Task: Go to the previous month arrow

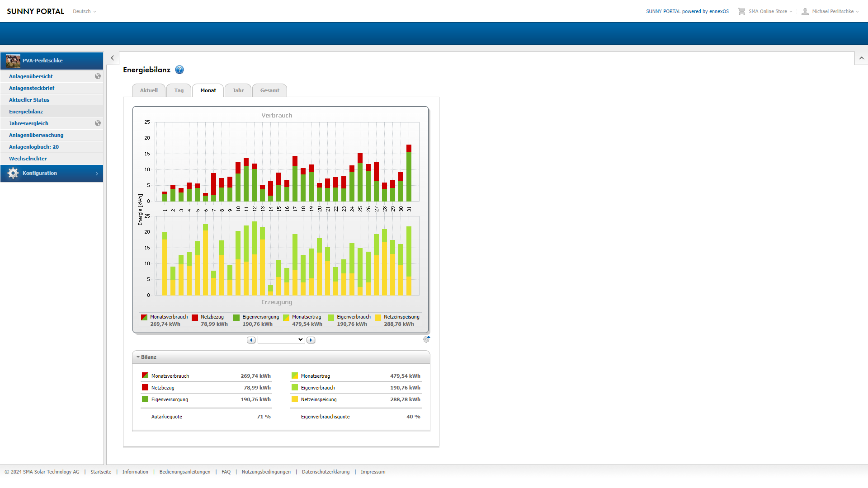Action: 251,340
